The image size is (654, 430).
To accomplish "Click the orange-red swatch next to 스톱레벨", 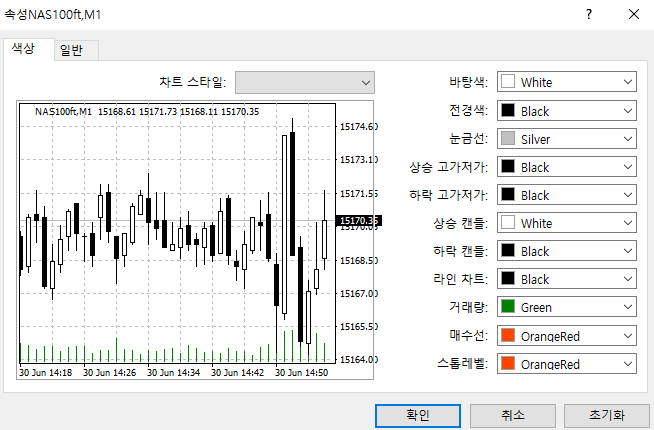I will [x=508, y=363].
